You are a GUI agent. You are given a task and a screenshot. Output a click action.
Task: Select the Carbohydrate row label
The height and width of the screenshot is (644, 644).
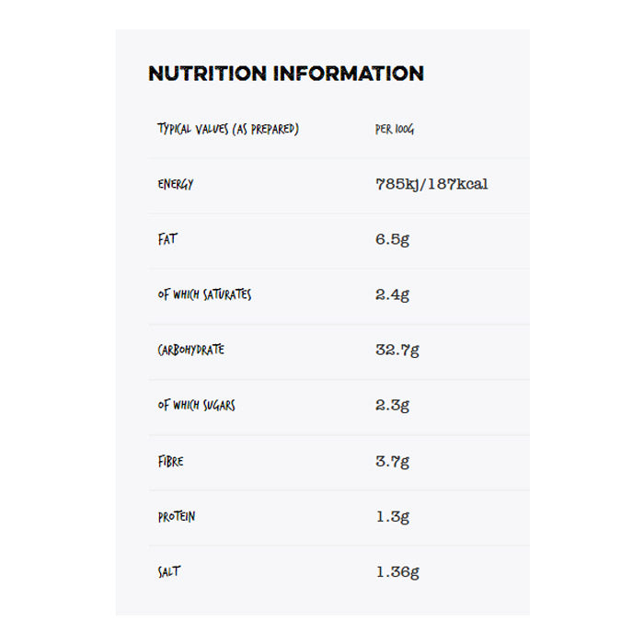[191, 350]
